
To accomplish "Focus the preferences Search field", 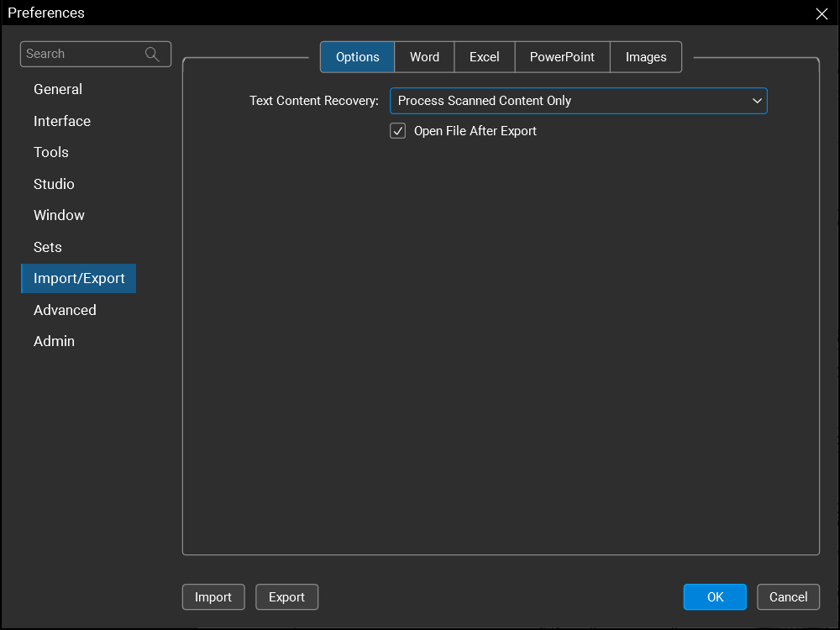I will (x=82, y=54).
